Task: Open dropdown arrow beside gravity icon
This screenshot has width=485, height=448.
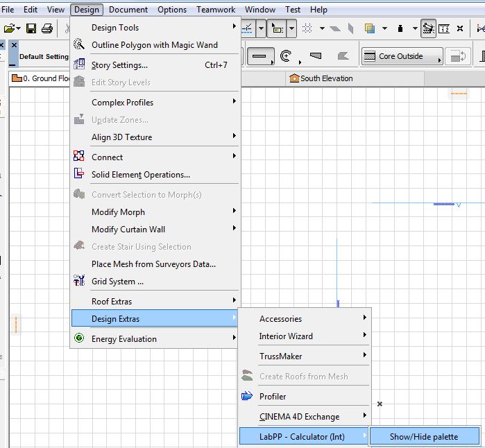Action: point(415,28)
